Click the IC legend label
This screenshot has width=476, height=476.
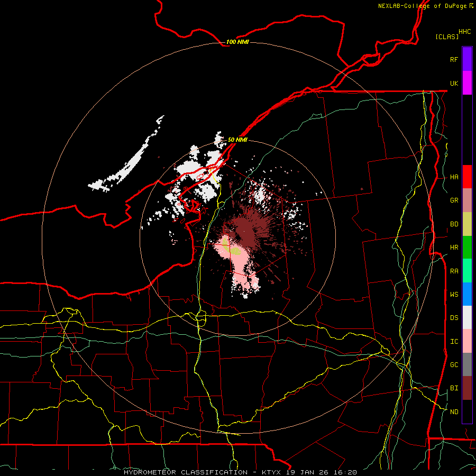click(x=454, y=342)
